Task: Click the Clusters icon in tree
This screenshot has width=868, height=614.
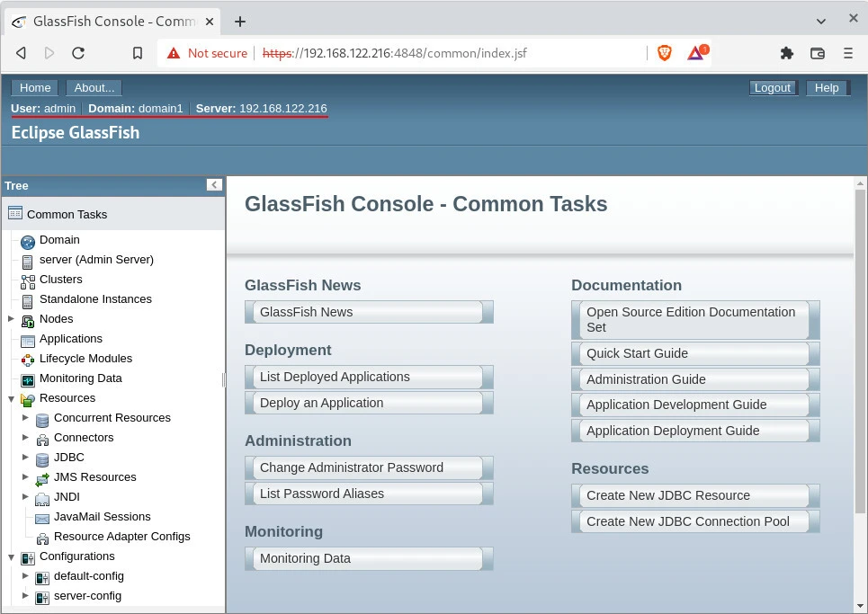Action: pyautogui.click(x=27, y=280)
